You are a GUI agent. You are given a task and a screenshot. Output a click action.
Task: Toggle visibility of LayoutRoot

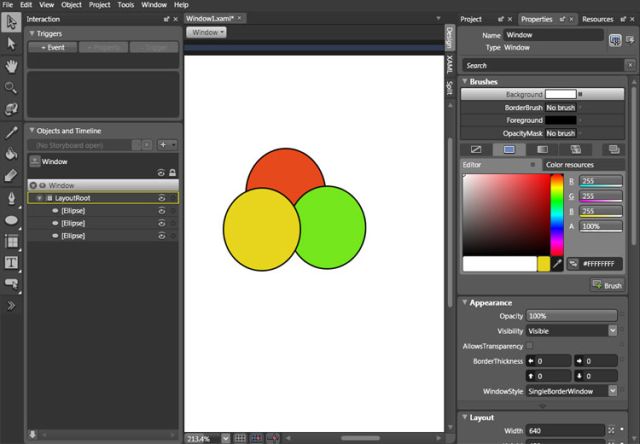click(x=161, y=198)
